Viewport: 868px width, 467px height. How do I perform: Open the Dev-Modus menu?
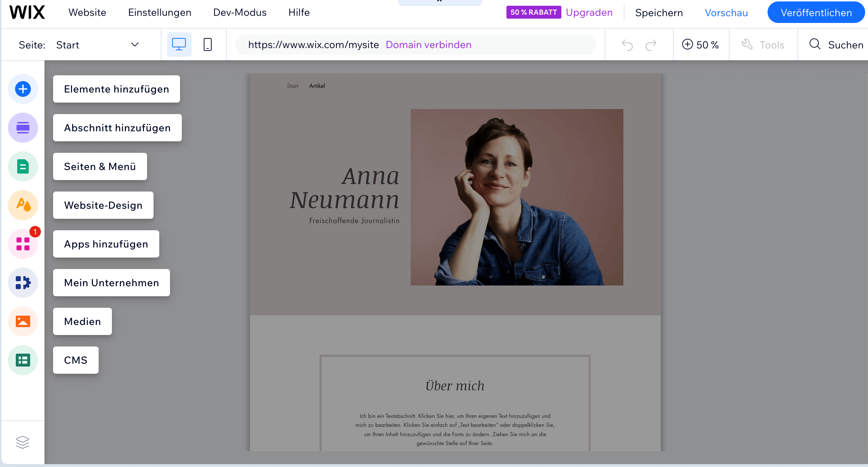(x=240, y=13)
